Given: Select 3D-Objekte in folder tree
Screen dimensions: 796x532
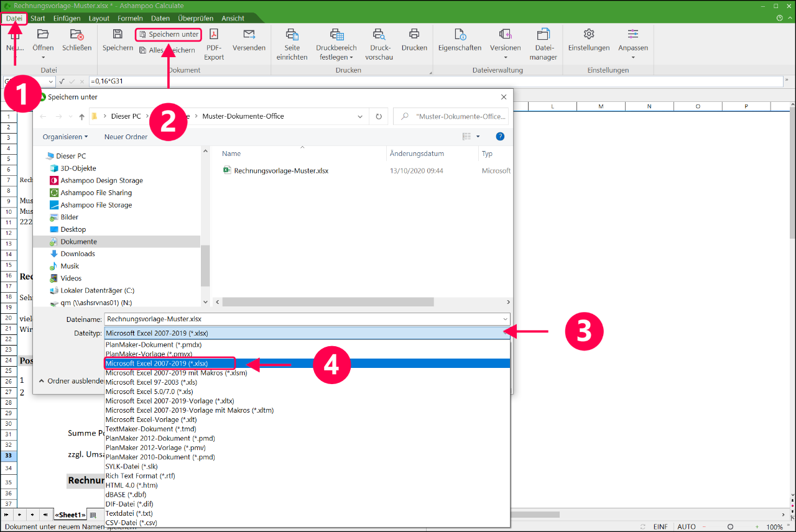Looking at the screenshot, I should tap(78, 168).
